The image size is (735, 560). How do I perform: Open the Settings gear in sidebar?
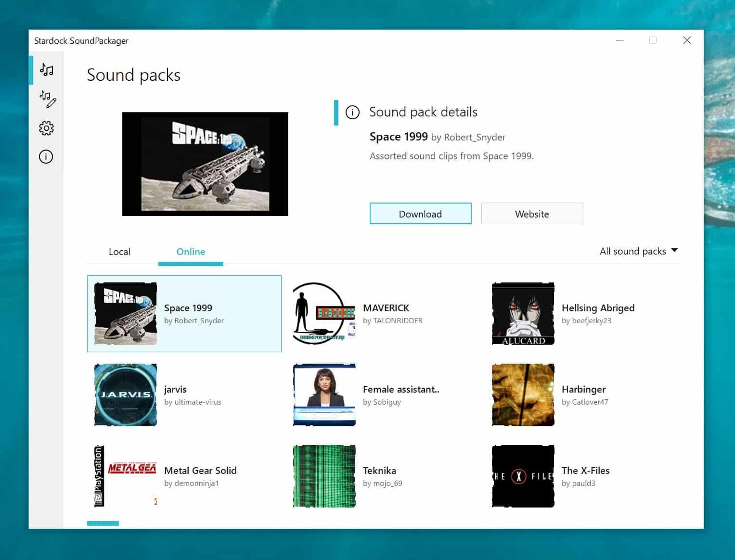46,128
